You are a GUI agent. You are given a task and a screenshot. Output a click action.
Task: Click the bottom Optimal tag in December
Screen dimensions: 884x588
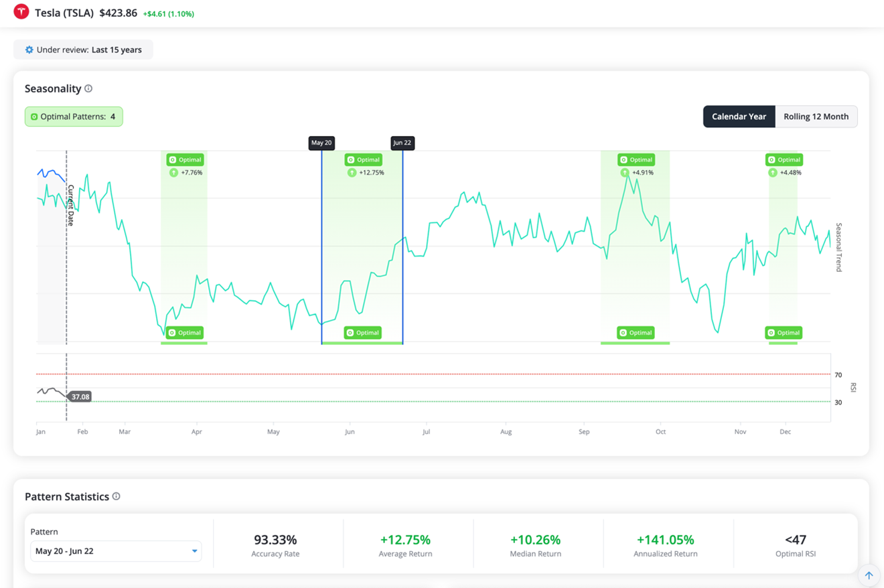(x=784, y=333)
